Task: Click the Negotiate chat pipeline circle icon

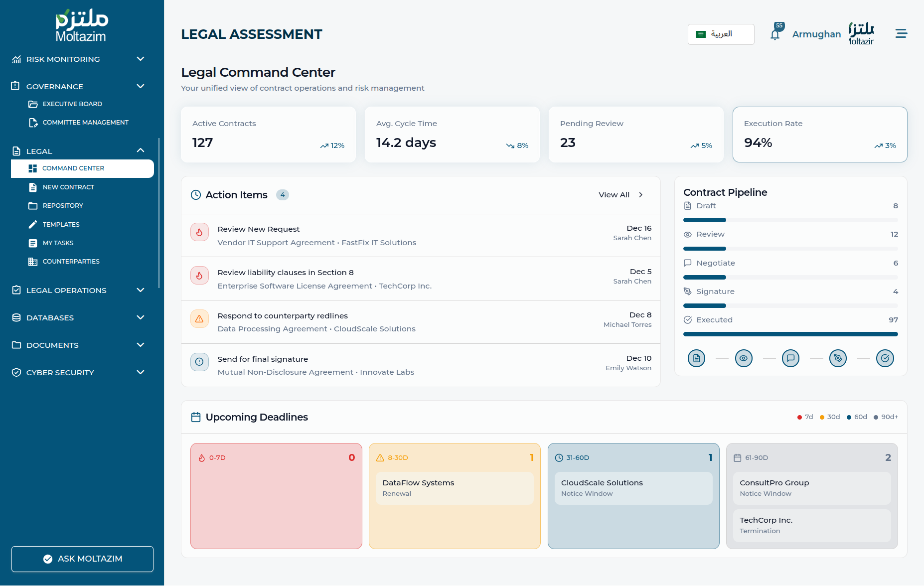Action: (790, 358)
